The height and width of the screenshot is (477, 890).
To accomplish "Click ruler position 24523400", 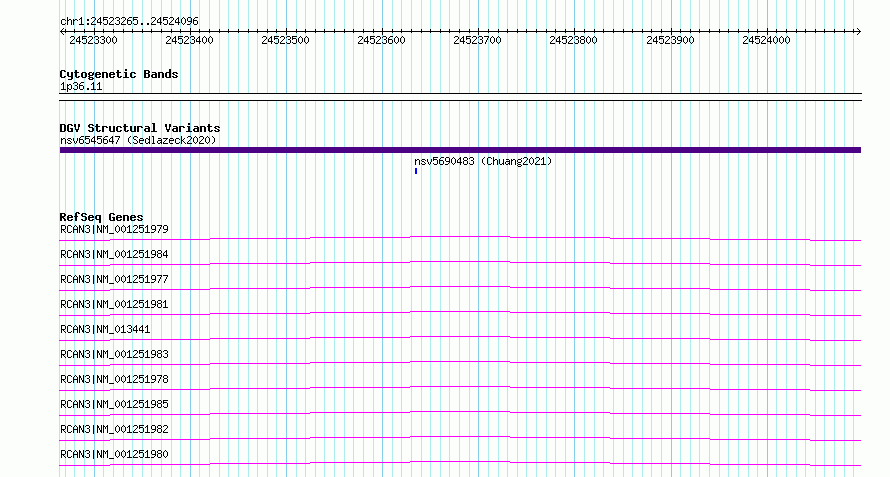I will [190, 40].
